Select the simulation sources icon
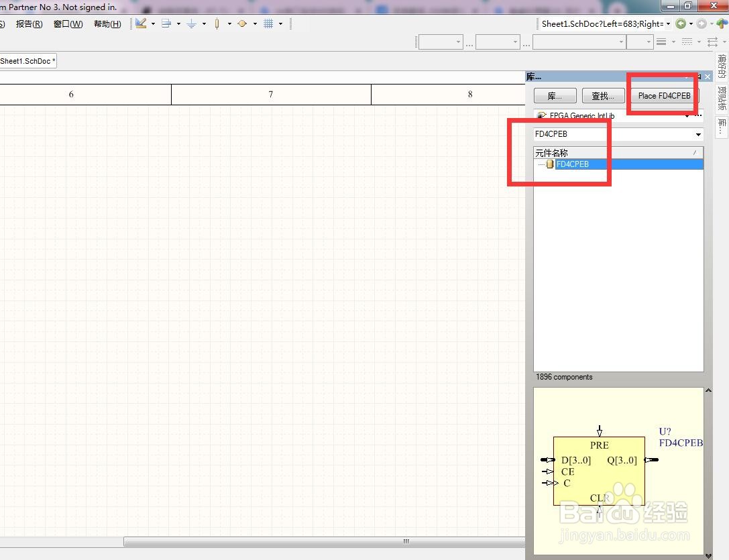The width and height of the screenshot is (729, 560). tap(242, 23)
